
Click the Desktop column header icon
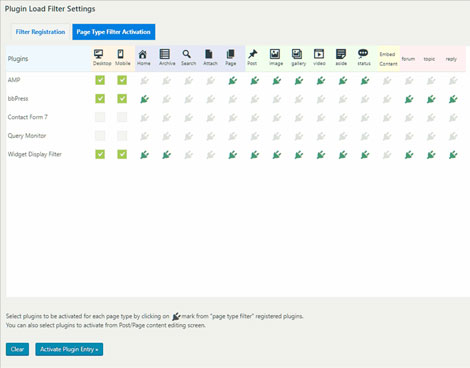(x=99, y=54)
